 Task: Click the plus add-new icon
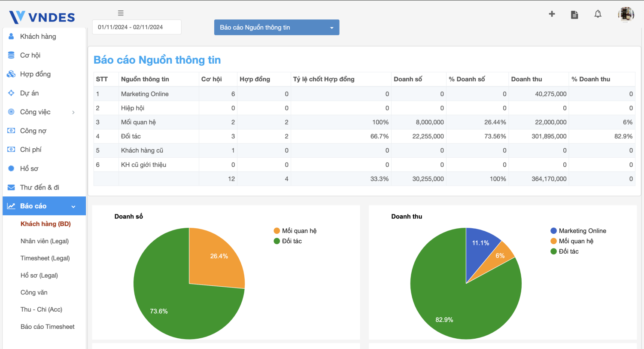[552, 14]
